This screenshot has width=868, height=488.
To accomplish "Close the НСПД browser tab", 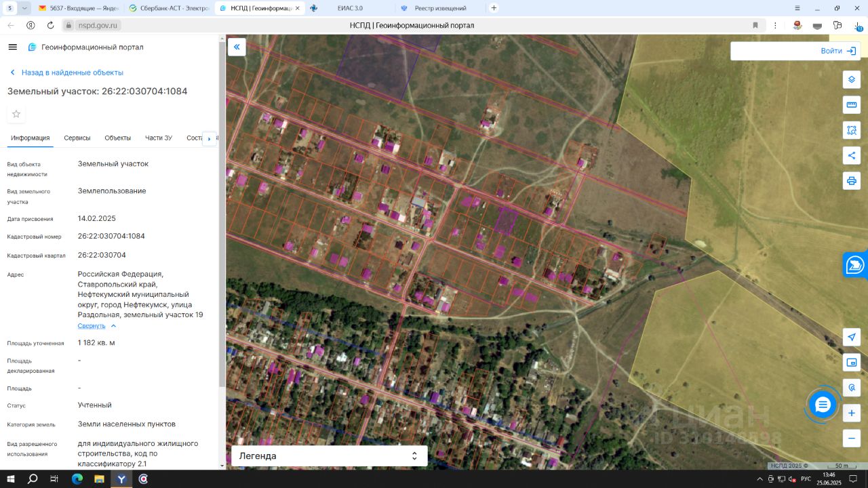I will [x=296, y=8].
